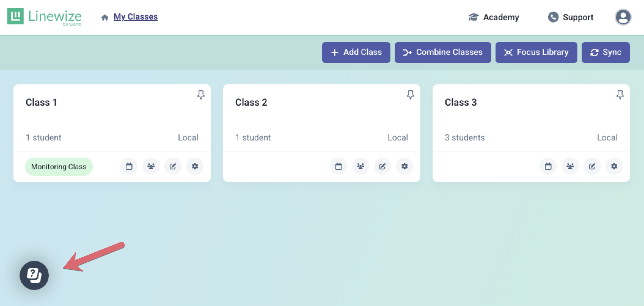This screenshot has height=306, width=644.
Task: Pin Class 1 to the top
Action: [x=201, y=95]
